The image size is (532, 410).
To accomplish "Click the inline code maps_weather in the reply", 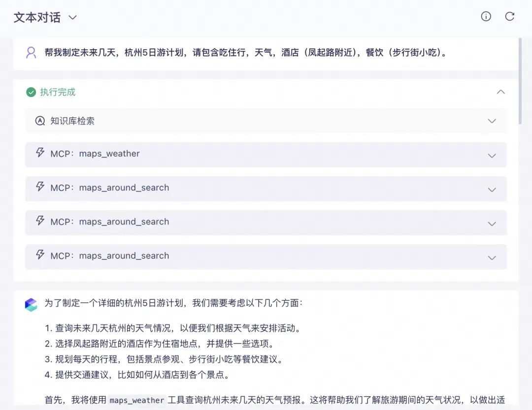I will pos(137,400).
